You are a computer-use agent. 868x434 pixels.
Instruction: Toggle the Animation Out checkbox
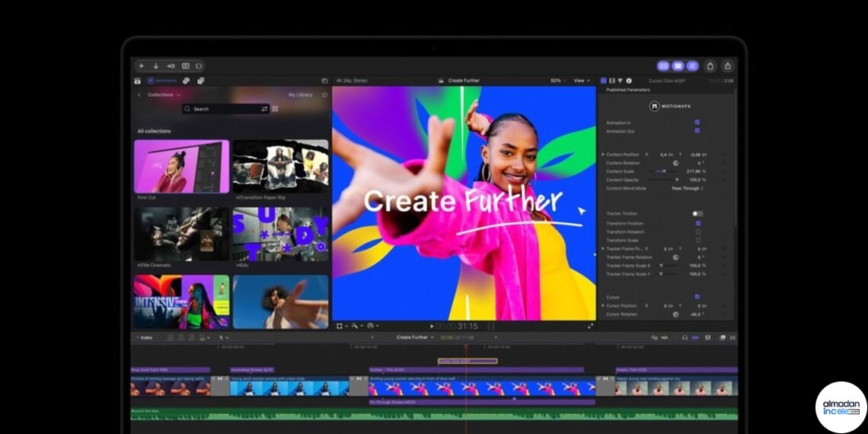click(697, 131)
